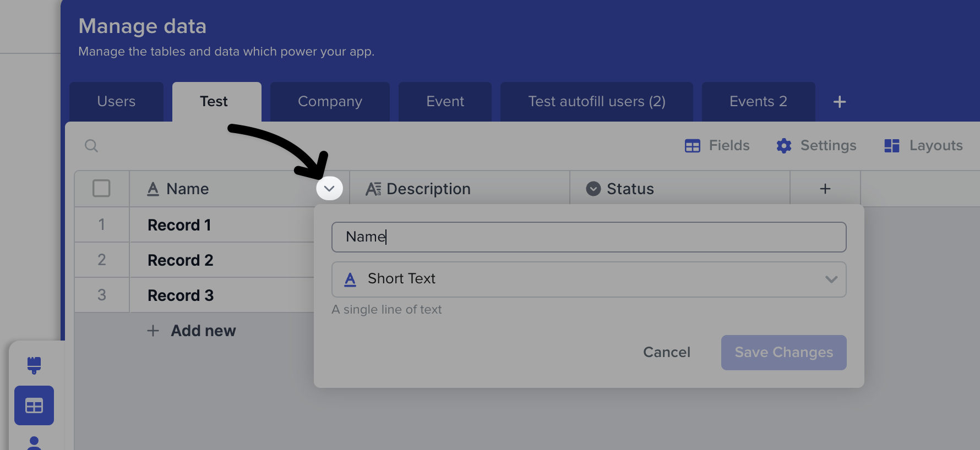Open the Short Text field type dropdown
This screenshot has width=980, height=450.
tap(589, 279)
